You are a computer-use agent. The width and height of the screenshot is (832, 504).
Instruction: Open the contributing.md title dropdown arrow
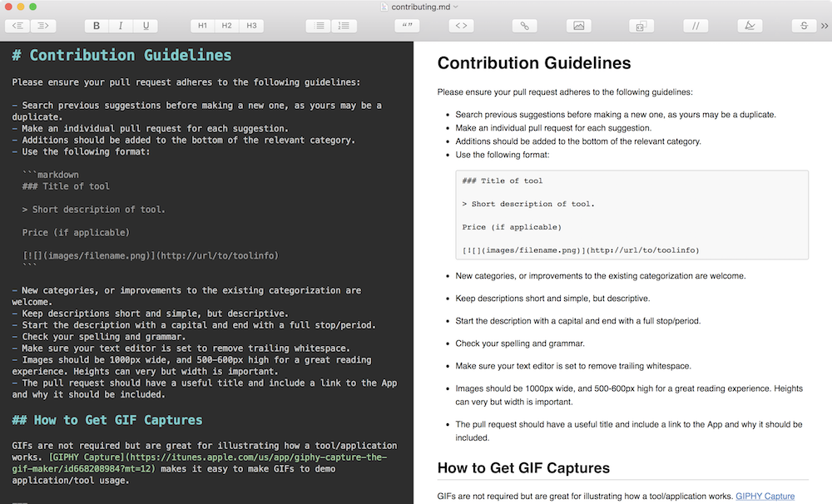(x=456, y=7)
